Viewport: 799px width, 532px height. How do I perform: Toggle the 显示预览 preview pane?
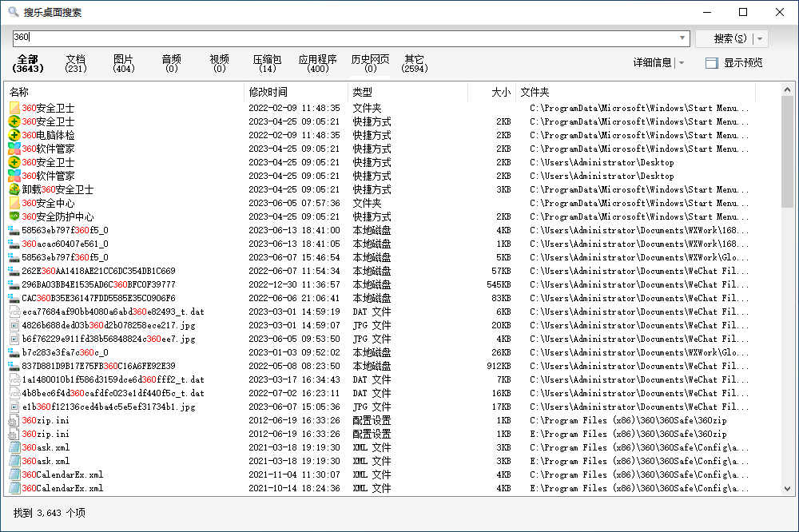point(733,62)
